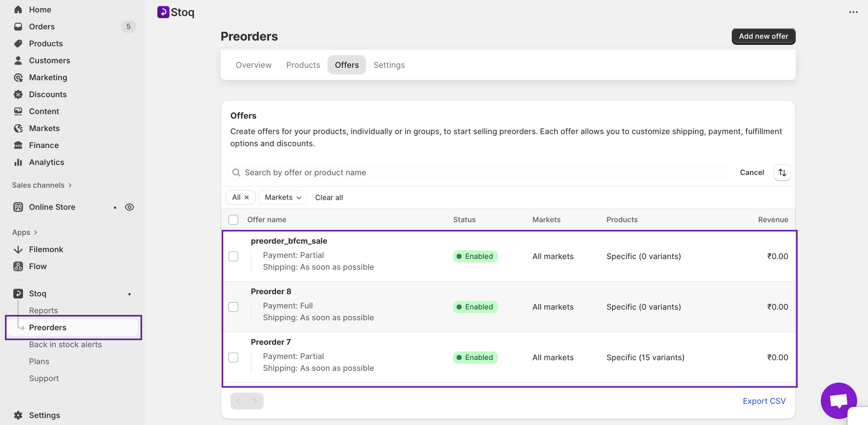Click the three-dot more options icon
The width and height of the screenshot is (868, 425).
tap(853, 12)
